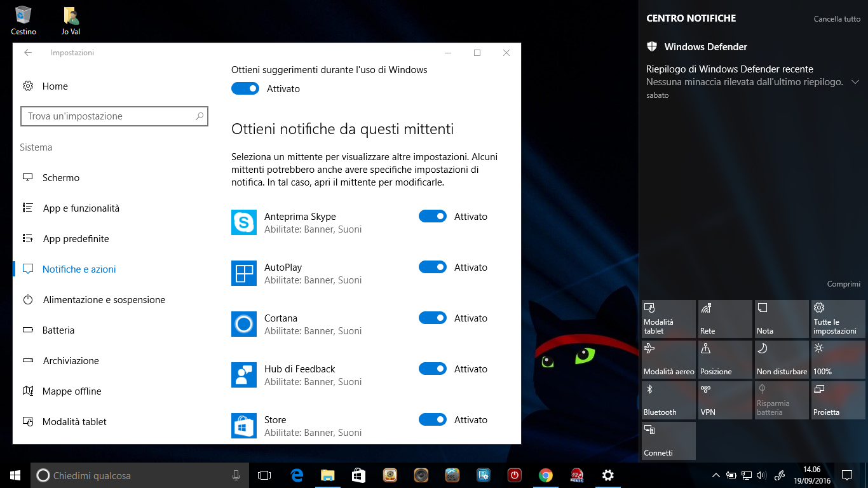Viewport: 868px width, 488px height.
Task: Disable AutoPlay notifications toggle
Action: click(433, 268)
